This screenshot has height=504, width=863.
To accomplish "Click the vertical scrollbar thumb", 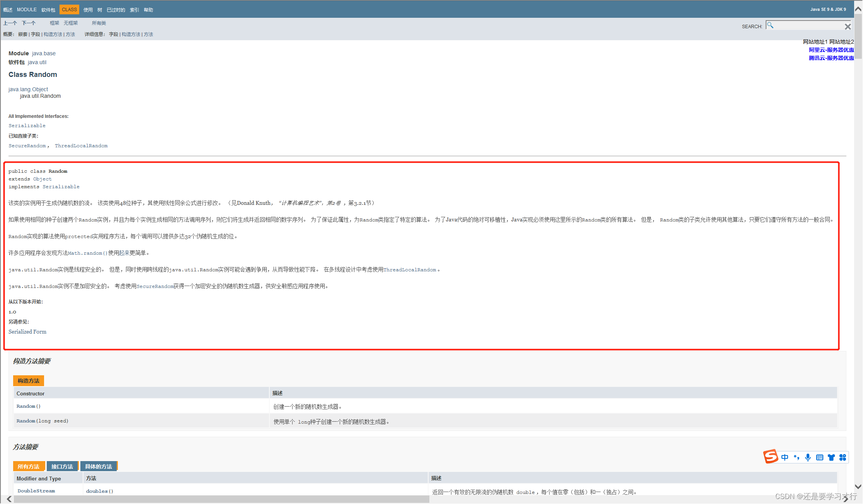I will 858,37.
